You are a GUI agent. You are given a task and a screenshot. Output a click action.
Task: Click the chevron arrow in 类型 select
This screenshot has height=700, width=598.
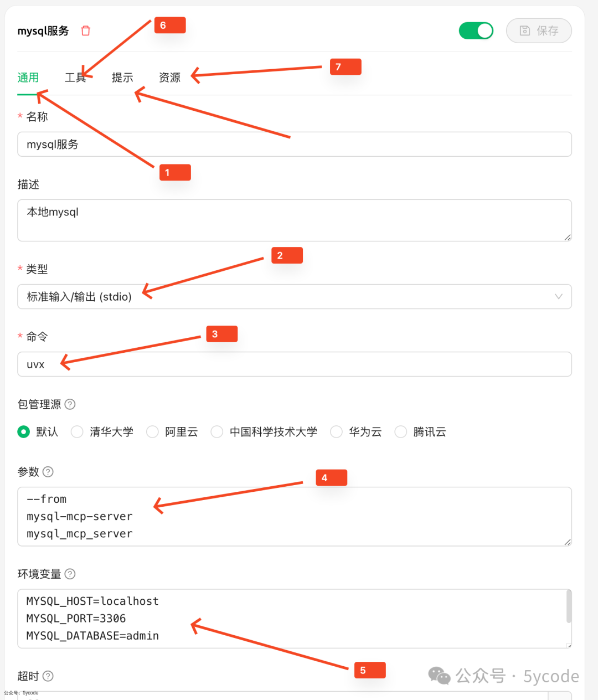(559, 297)
